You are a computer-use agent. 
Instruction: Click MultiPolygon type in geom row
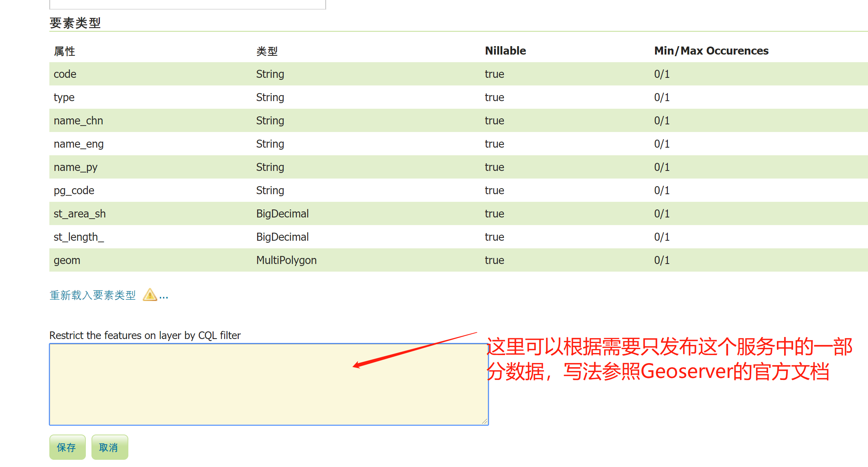pyautogui.click(x=286, y=260)
